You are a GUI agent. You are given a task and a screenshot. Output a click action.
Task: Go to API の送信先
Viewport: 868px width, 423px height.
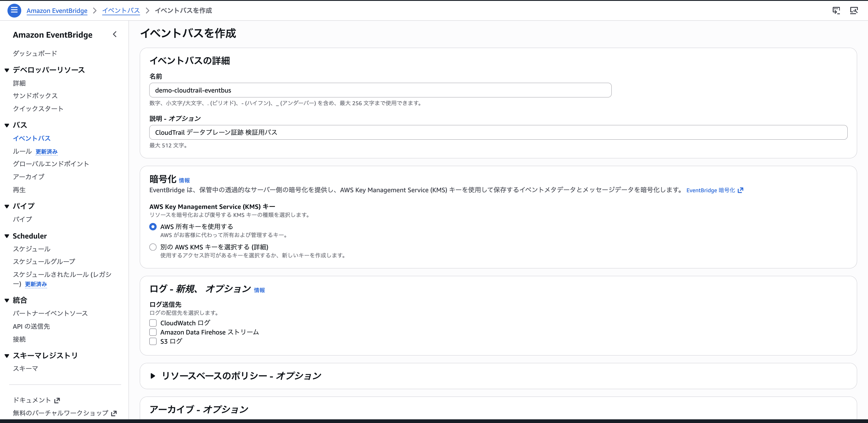(x=31, y=326)
